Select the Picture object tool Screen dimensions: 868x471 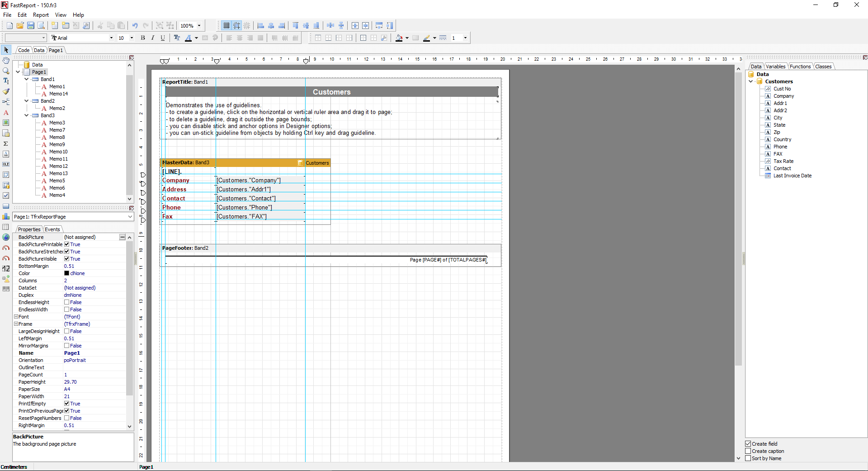point(6,123)
